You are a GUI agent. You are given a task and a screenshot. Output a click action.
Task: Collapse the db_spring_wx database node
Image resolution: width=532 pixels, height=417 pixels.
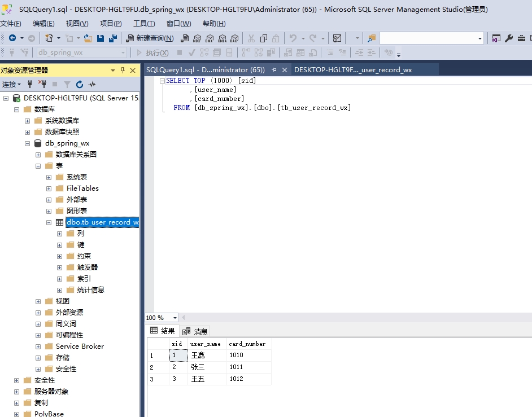click(28, 143)
